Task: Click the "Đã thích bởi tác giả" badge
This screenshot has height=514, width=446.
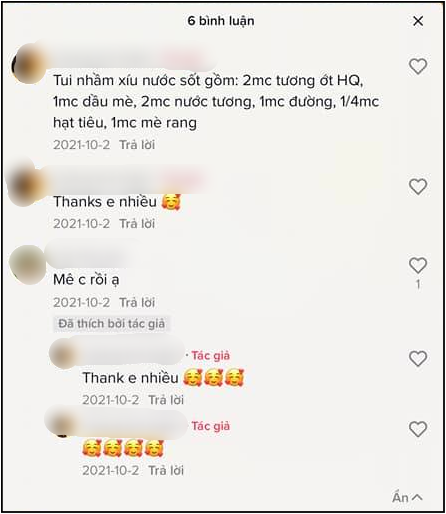Action: 111,324
